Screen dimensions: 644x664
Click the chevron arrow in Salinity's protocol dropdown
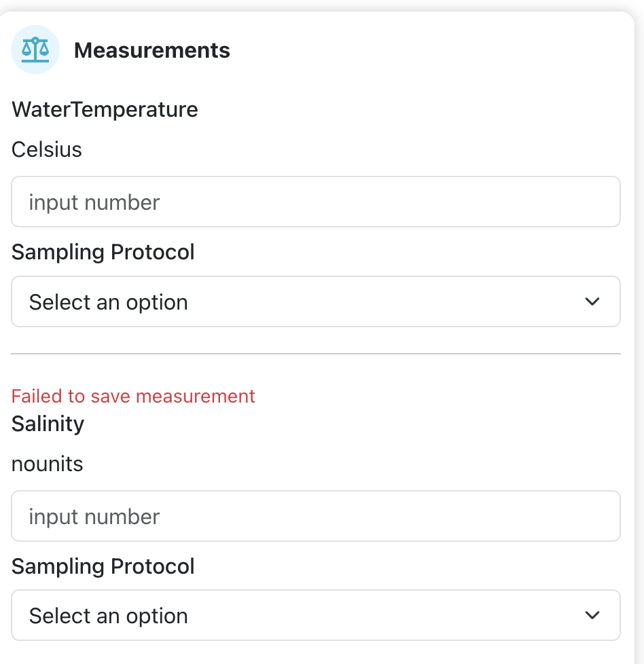tap(592, 616)
